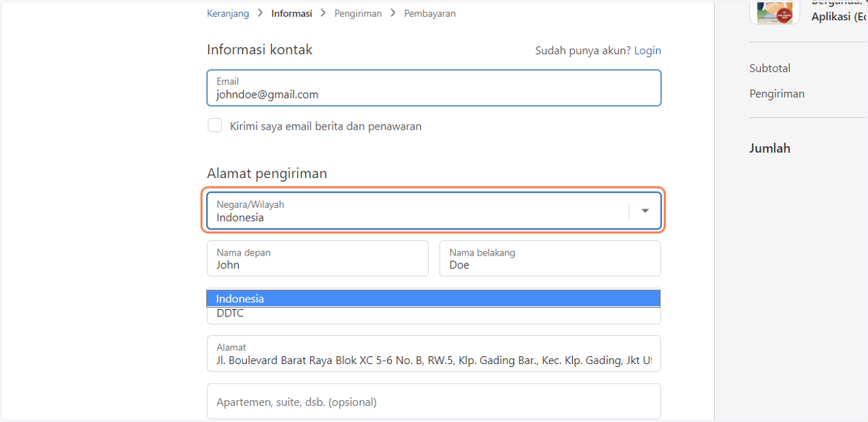Screen dimensions: 868x422
Task: Select the Informasi breadcrumb step
Action: [x=292, y=13]
